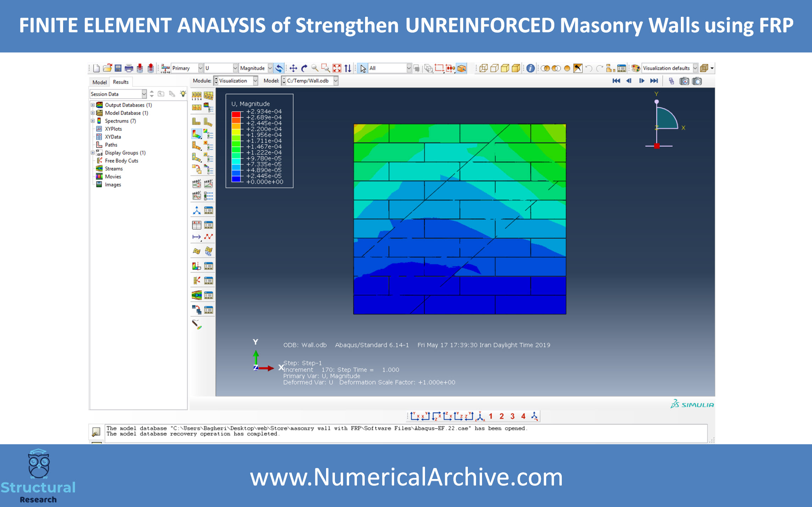Click Animate: Time History icon
This screenshot has height=507, width=812.
pyautogui.click(x=208, y=184)
